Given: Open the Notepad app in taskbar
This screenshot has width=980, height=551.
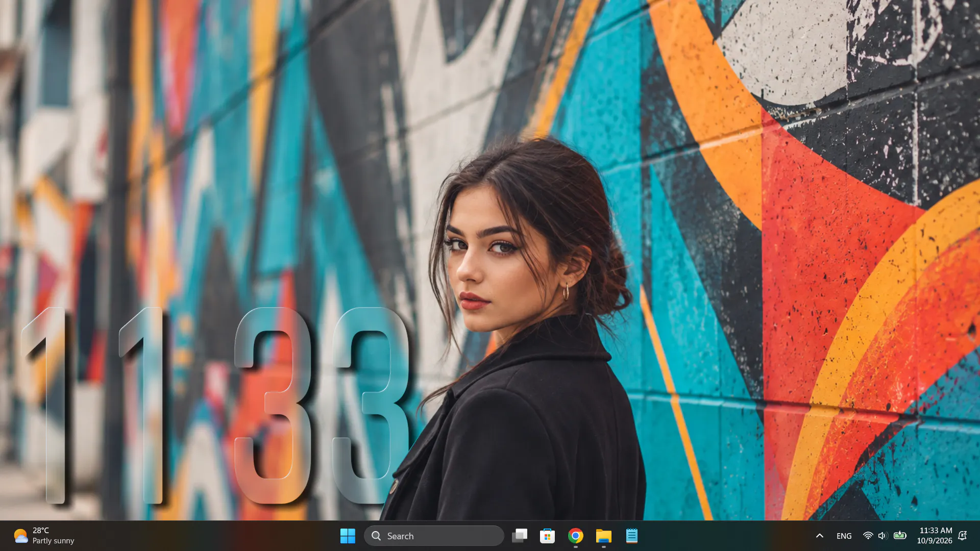Looking at the screenshot, I should [x=631, y=536].
